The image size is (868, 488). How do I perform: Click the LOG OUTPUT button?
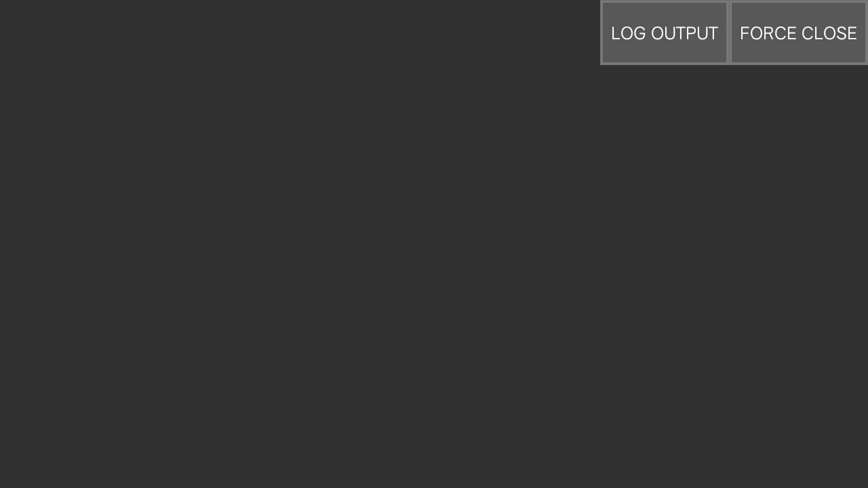[x=665, y=33]
